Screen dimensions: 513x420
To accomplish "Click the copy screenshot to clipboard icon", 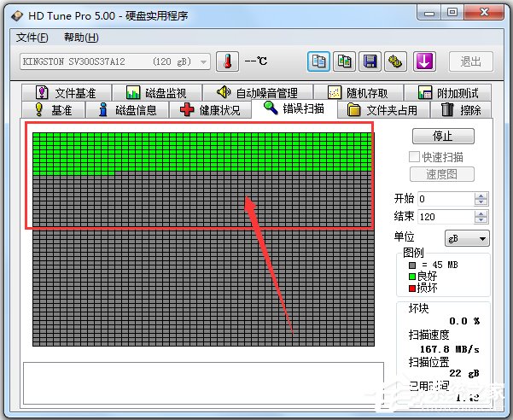I will tap(345, 61).
